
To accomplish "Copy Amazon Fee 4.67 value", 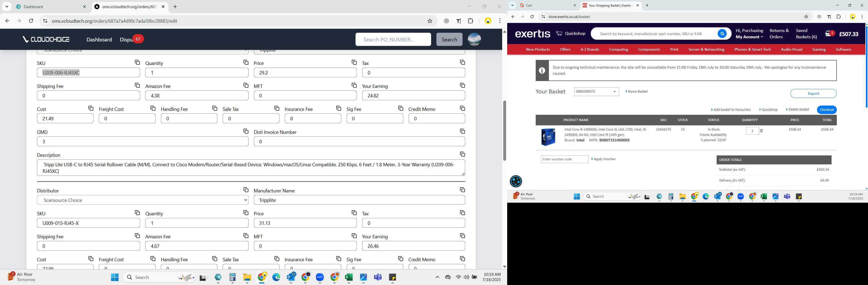I will 246,236.
